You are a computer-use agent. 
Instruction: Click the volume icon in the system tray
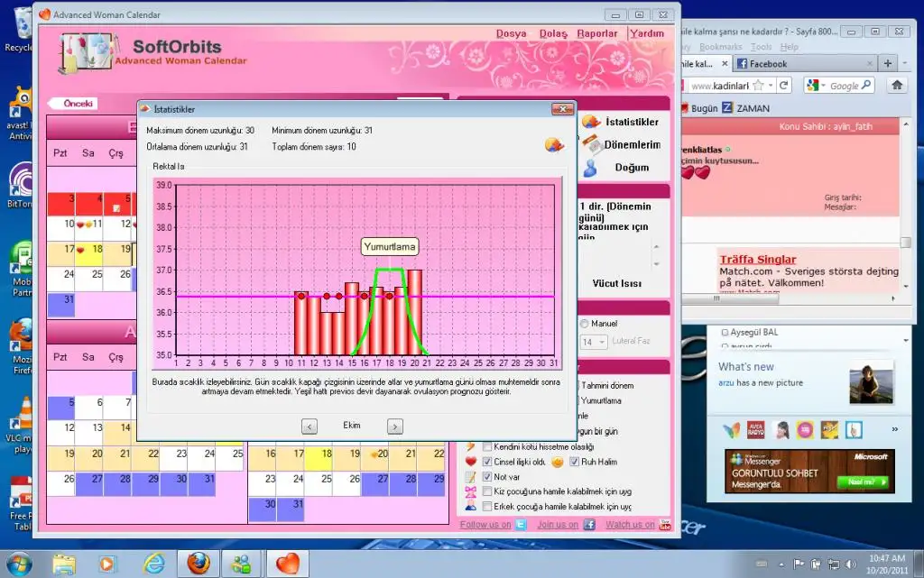(x=850, y=564)
